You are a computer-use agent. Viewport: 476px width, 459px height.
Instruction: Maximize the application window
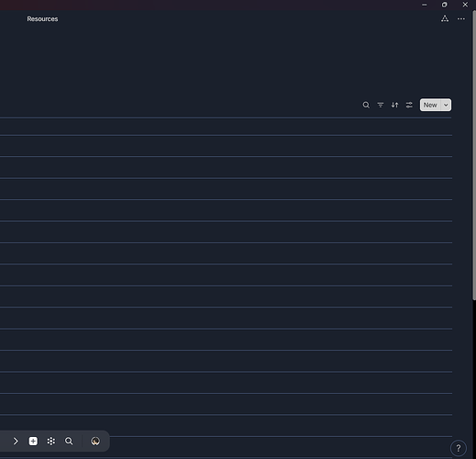pos(445,5)
